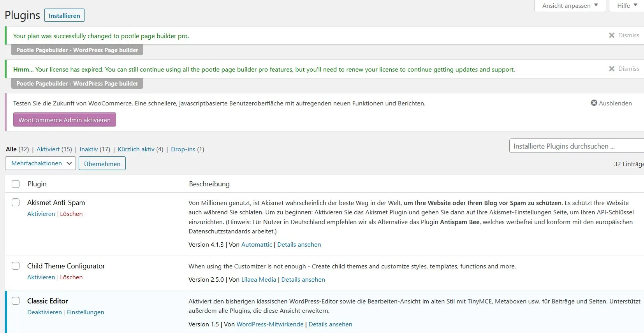644x333 pixels.
Task: Click the Plugins page heading
Action: pos(22,15)
